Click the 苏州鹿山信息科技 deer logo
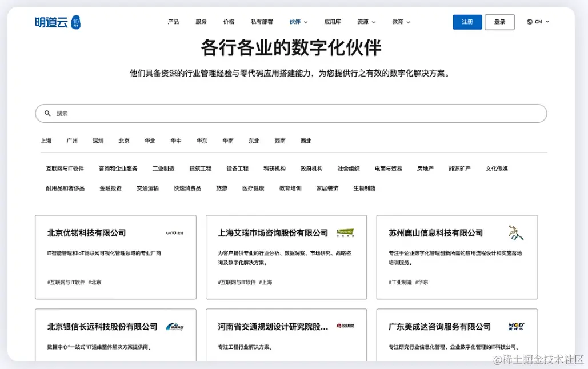This screenshot has width=588, height=369. (x=516, y=232)
